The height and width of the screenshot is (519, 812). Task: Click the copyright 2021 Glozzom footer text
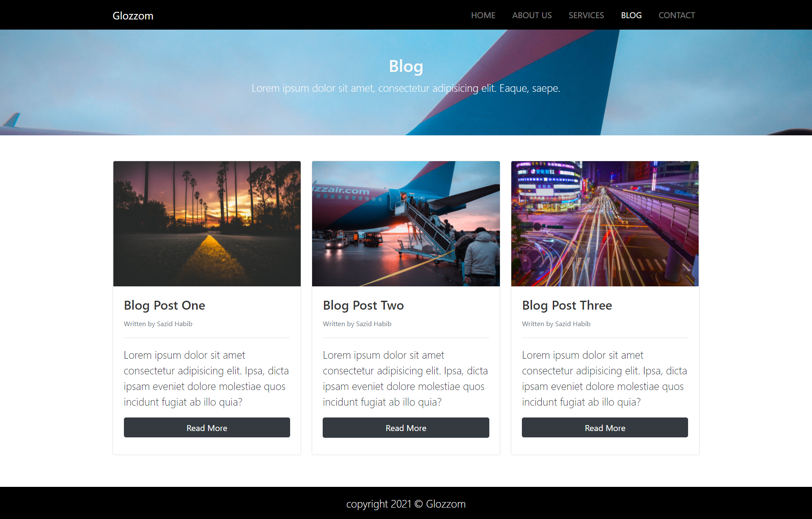pyautogui.click(x=406, y=504)
